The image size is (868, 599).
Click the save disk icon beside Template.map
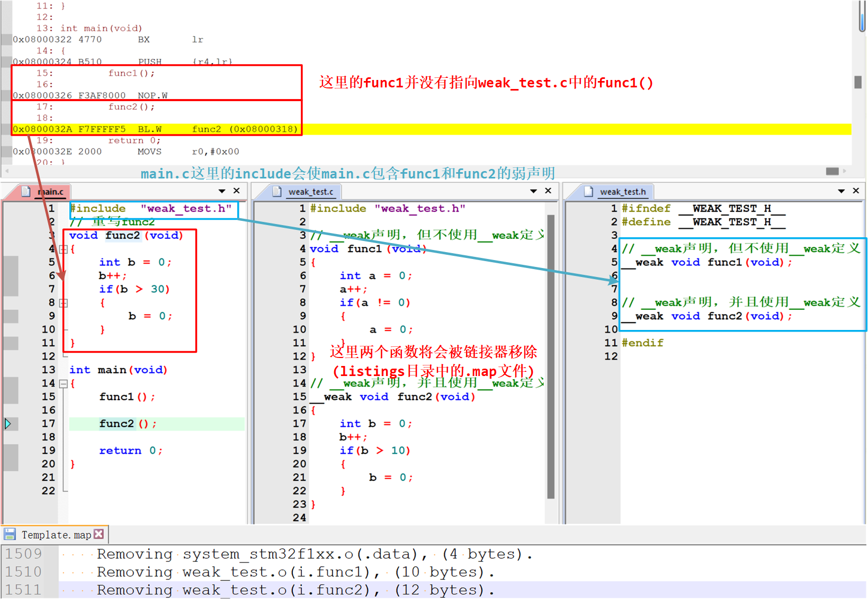click(x=10, y=534)
